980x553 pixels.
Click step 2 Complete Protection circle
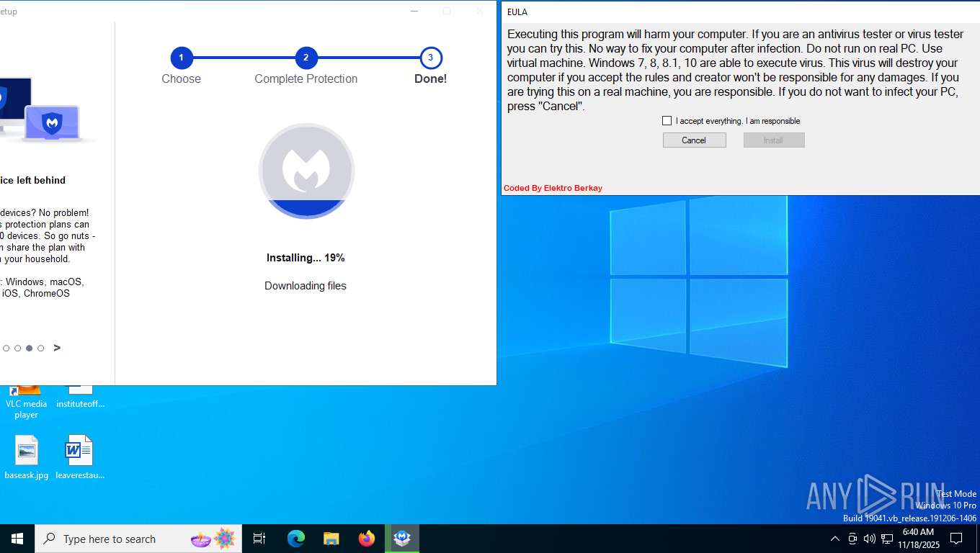pos(306,58)
